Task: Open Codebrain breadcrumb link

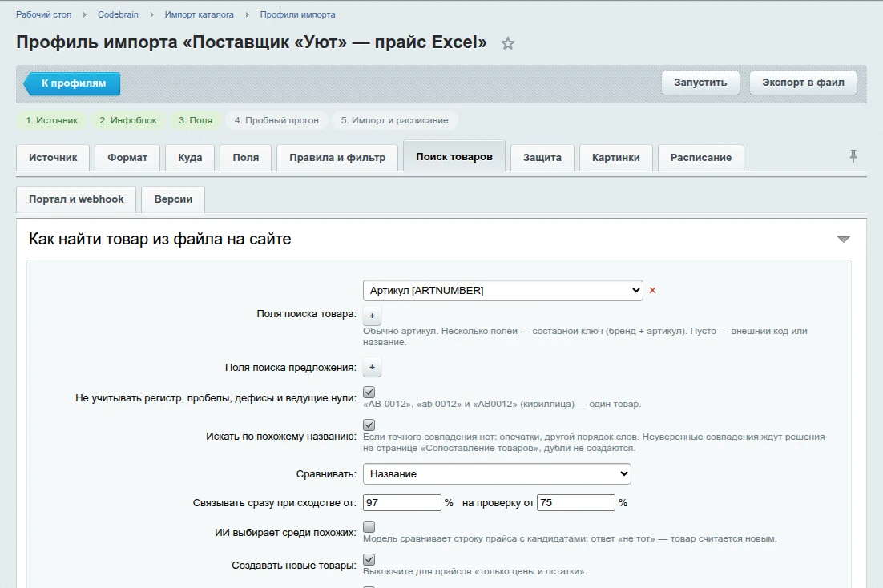Action: (x=118, y=14)
